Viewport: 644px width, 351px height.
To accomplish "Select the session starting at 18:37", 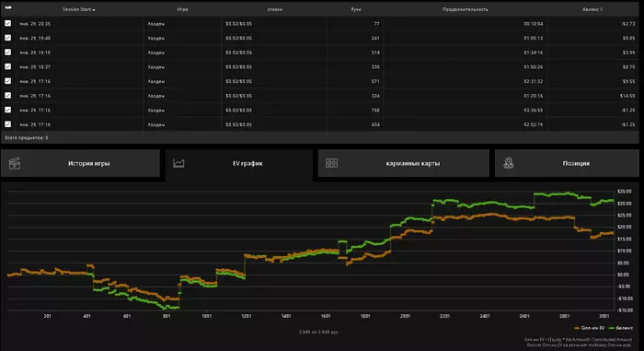I will point(35,67).
